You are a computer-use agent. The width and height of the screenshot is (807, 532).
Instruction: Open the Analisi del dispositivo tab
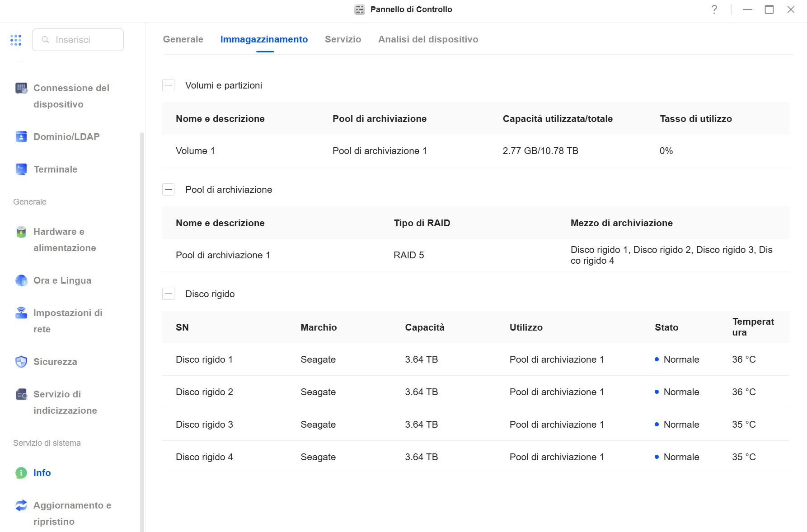click(x=428, y=39)
